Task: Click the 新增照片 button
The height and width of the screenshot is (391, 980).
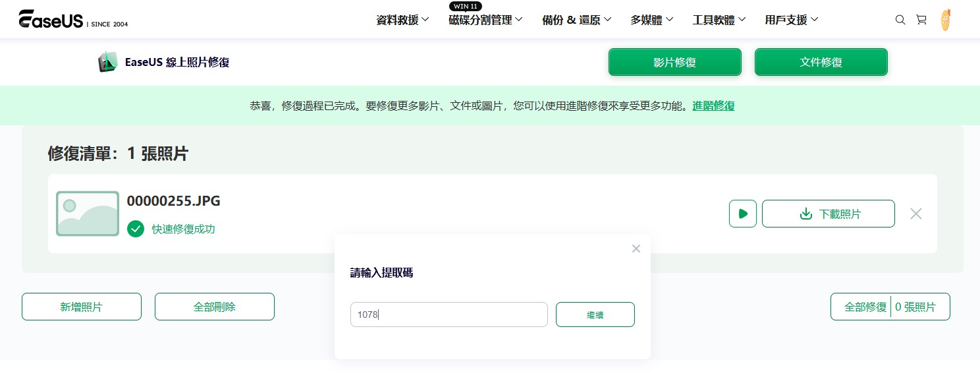Action: pos(82,307)
